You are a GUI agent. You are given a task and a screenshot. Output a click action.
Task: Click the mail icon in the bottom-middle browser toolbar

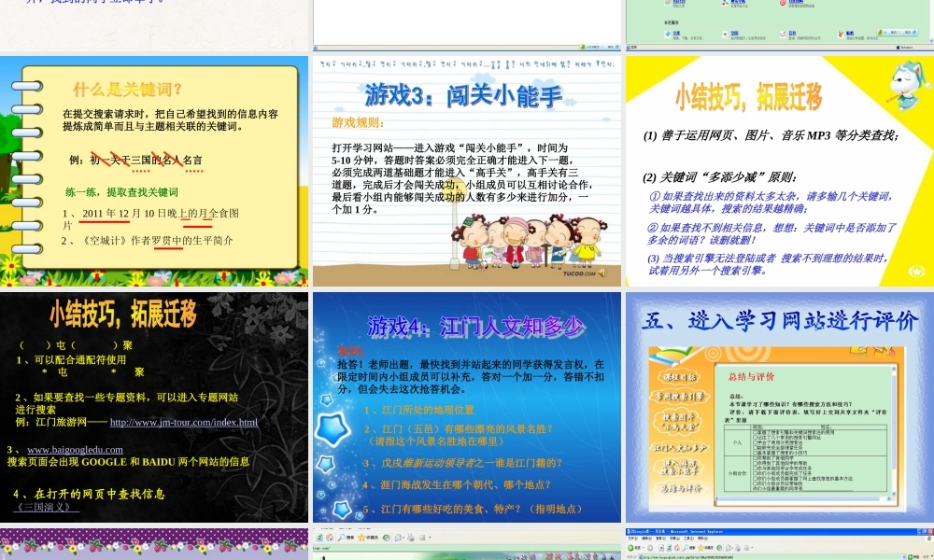click(398, 538)
